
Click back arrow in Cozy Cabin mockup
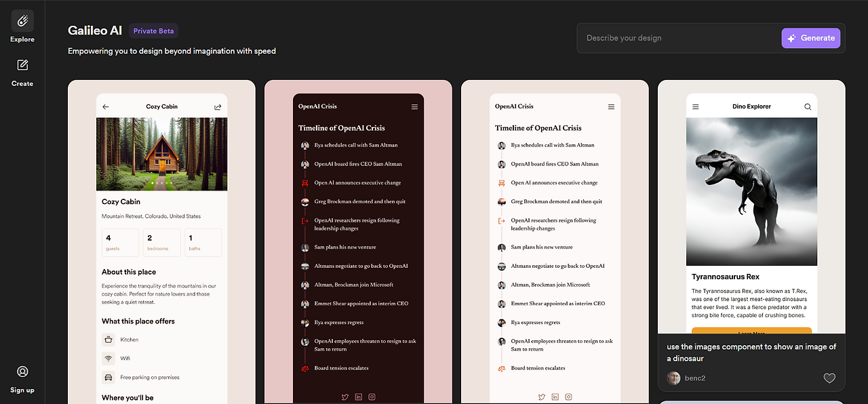point(106,107)
